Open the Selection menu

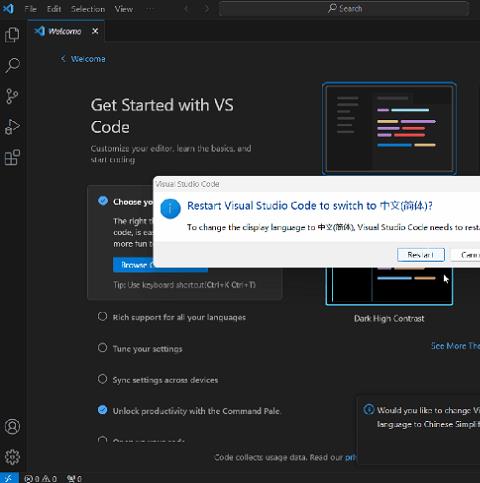[x=88, y=9]
